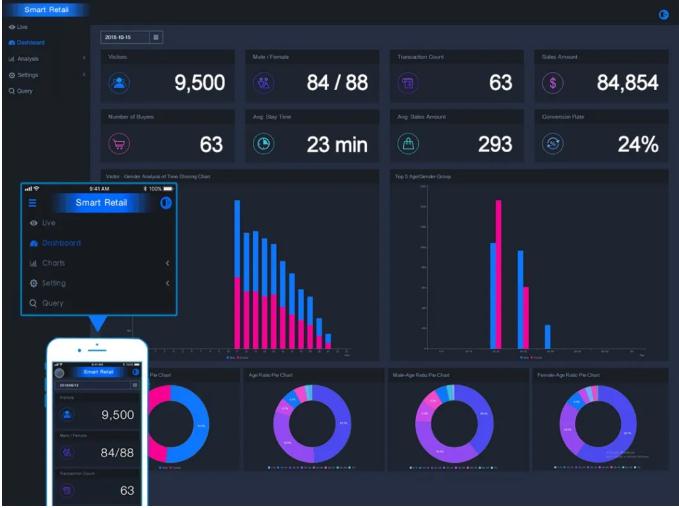
Task: Click the Transaction Count icon
Action: 408,84
